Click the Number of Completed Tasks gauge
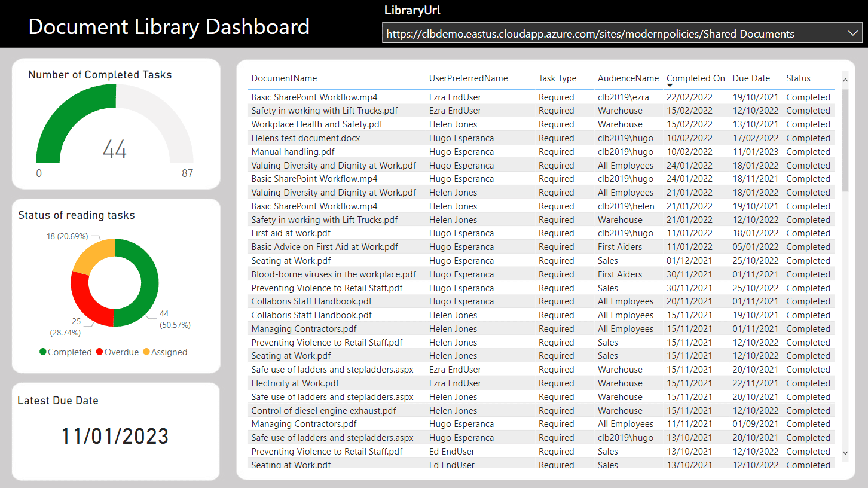The image size is (868, 488). click(115, 129)
